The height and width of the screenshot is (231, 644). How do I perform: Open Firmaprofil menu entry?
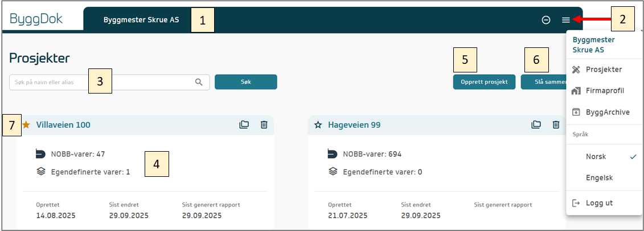click(605, 91)
